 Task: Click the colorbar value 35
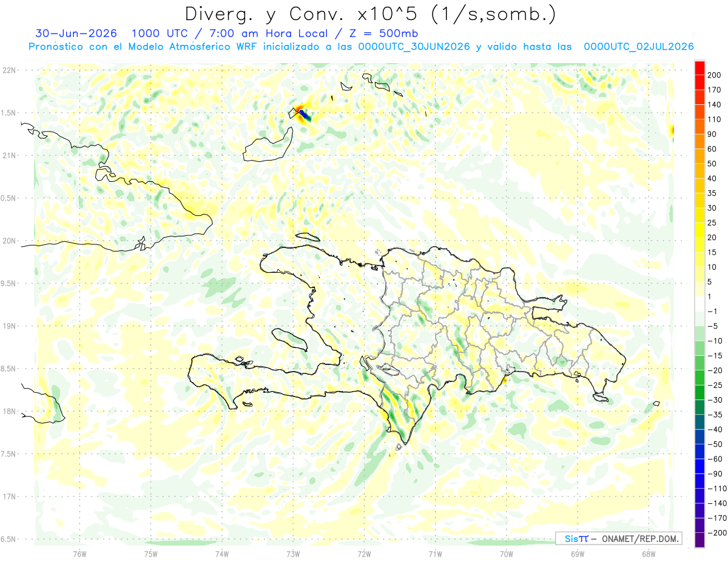[713, 193]
